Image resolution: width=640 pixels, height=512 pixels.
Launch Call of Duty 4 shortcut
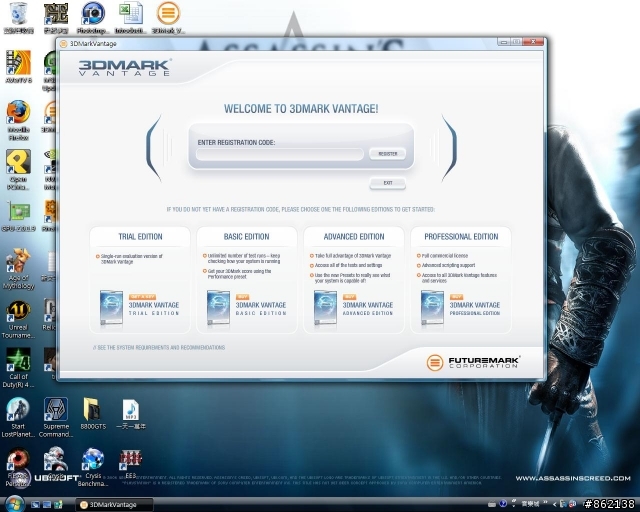(x=18, y=360)
